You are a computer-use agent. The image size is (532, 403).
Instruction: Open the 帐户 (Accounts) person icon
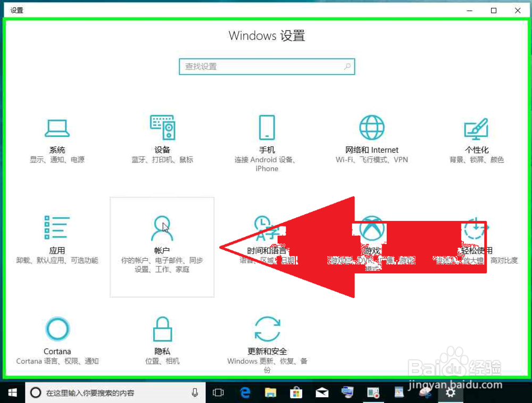click(162, 228)
